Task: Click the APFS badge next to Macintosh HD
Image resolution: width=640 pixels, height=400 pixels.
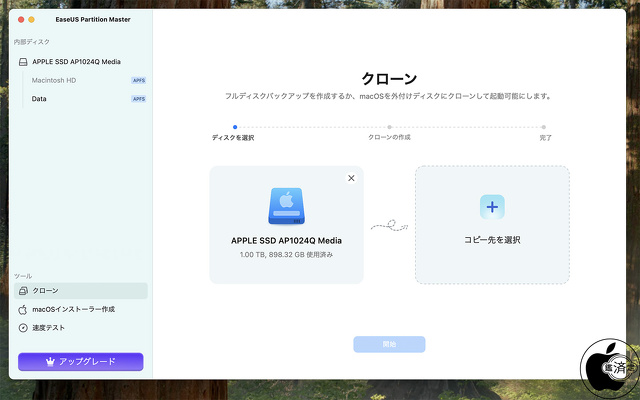Action: 139,80
